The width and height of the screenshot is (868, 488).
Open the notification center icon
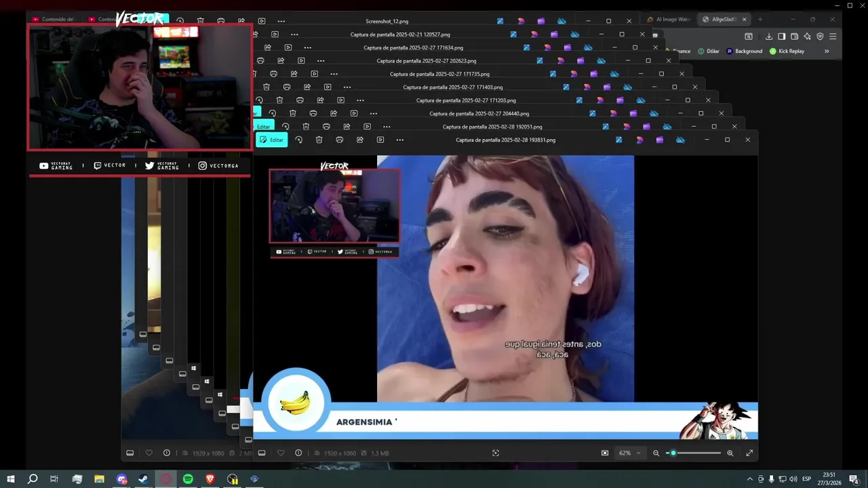click(x=854, y=479)
